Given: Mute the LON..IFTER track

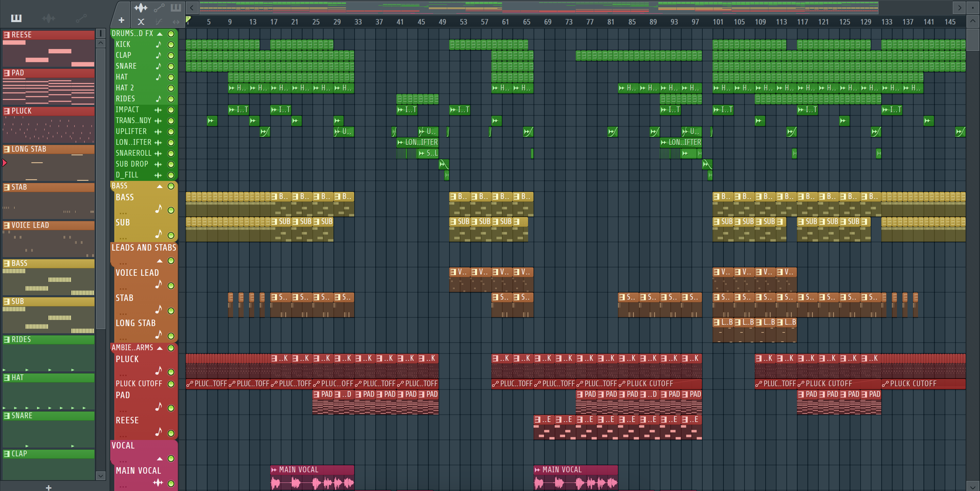Looking at the screenshot, I should tap(171, 142).
